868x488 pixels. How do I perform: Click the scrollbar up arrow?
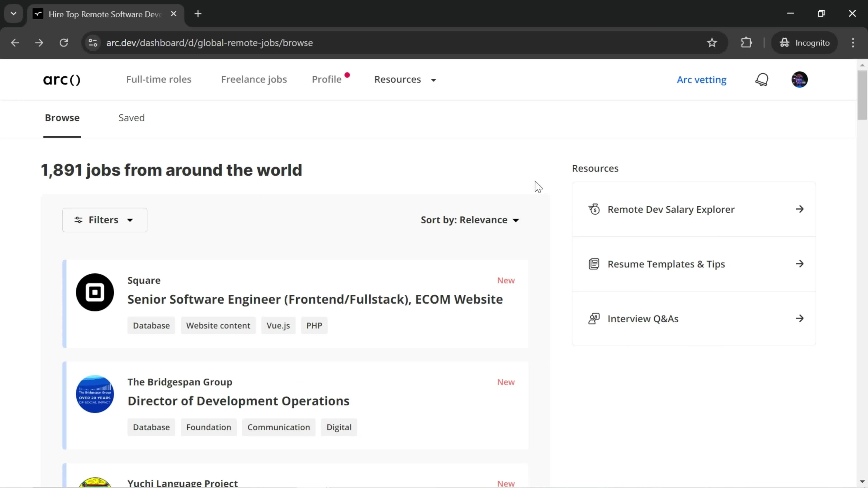tap(862, 65)
